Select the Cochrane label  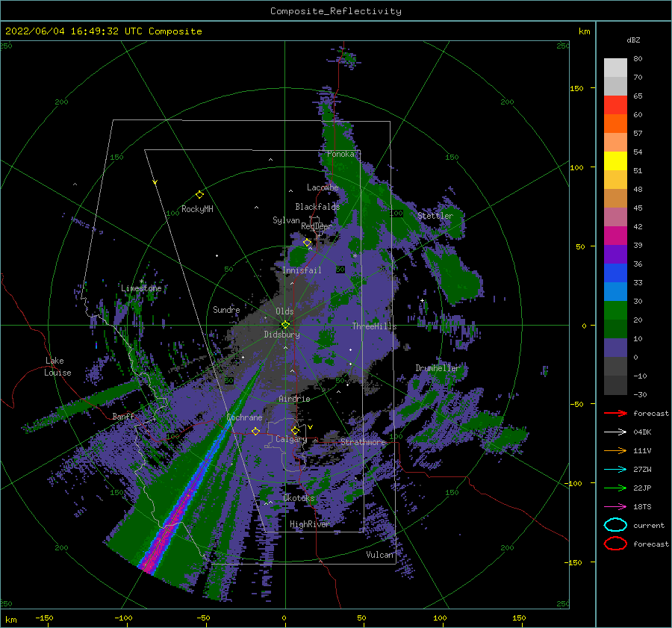(x=244, y=417)
